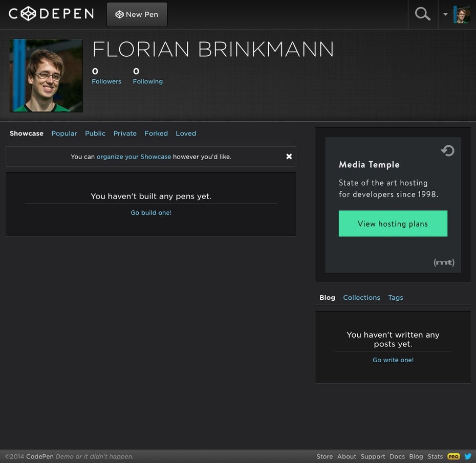476x463 pixels.
Task: Switch to the Loved tab
Action: [186, 133]
